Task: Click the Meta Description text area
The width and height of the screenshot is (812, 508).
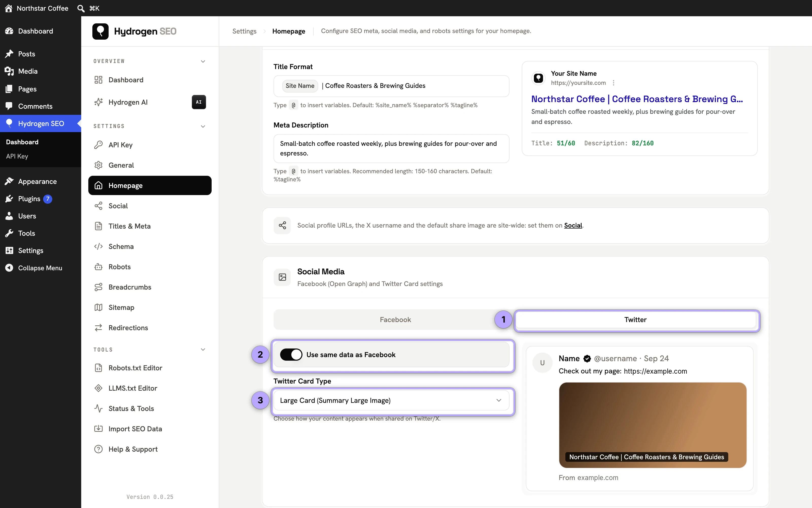Action: pos(391,149)
